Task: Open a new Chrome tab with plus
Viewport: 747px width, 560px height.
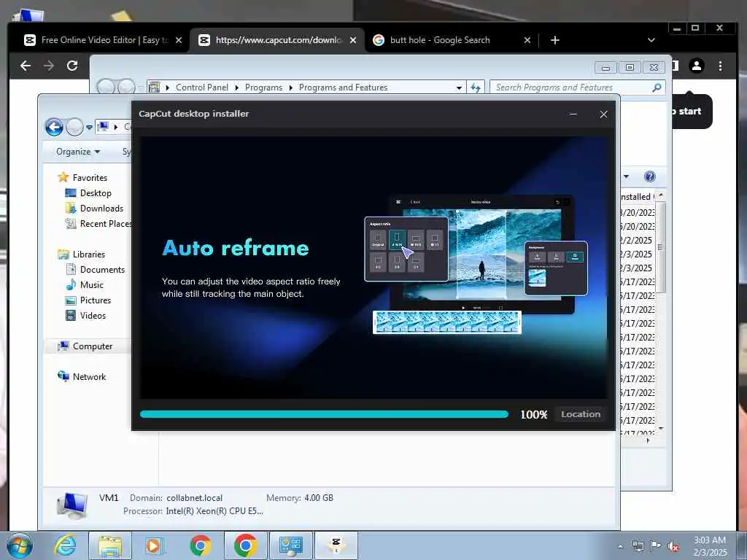Action: point(554,40)
